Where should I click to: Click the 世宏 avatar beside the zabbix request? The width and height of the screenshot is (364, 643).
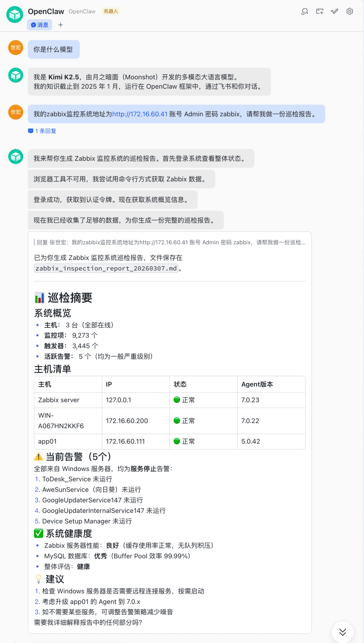pos(16,112)
